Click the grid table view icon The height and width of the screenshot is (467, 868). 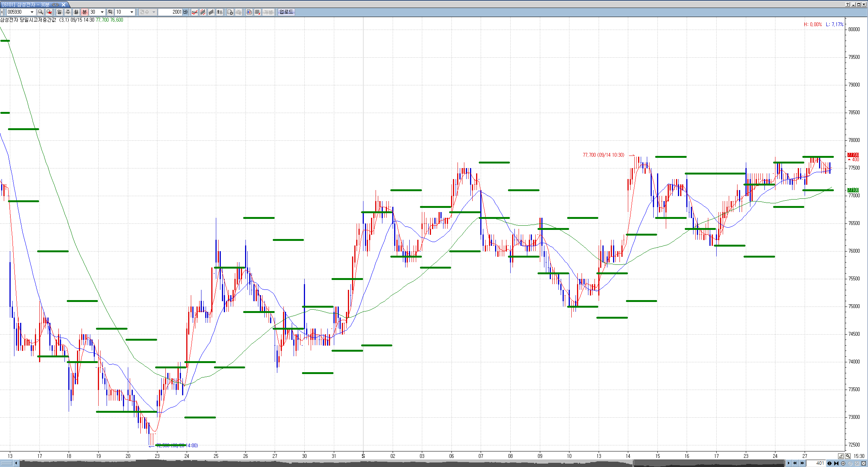point(258,12)
